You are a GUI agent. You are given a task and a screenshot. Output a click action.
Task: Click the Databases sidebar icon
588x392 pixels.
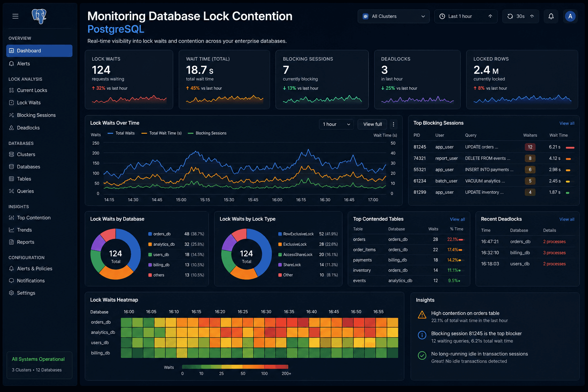tap(11, 167)
